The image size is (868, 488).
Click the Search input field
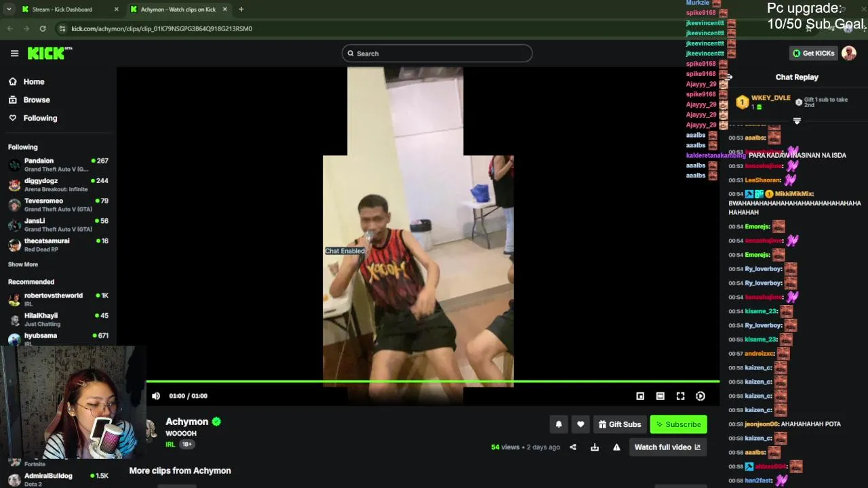coord(437,54)
